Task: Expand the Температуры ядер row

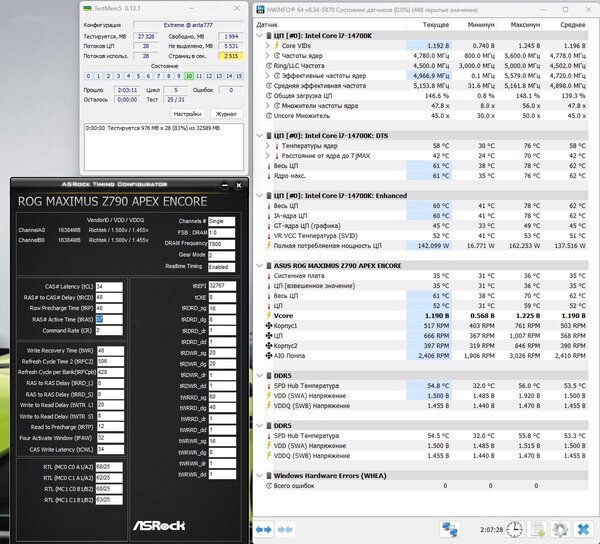Action: [267, 146]
